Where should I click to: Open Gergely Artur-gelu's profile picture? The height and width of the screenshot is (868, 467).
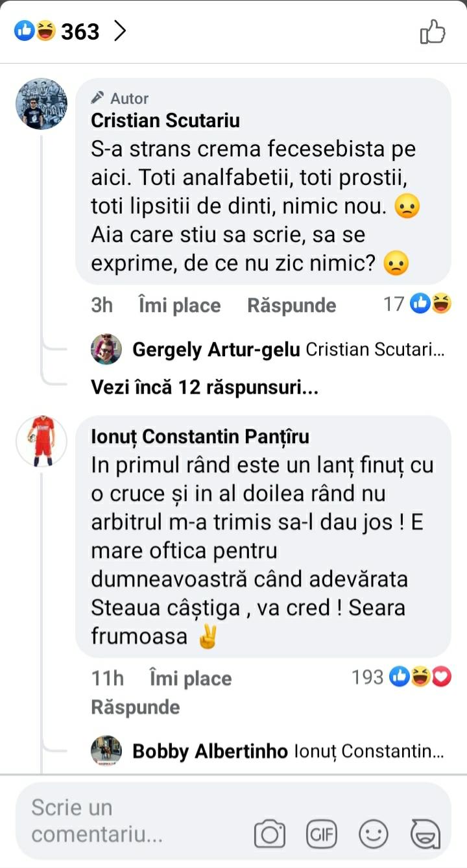point(106,350)
